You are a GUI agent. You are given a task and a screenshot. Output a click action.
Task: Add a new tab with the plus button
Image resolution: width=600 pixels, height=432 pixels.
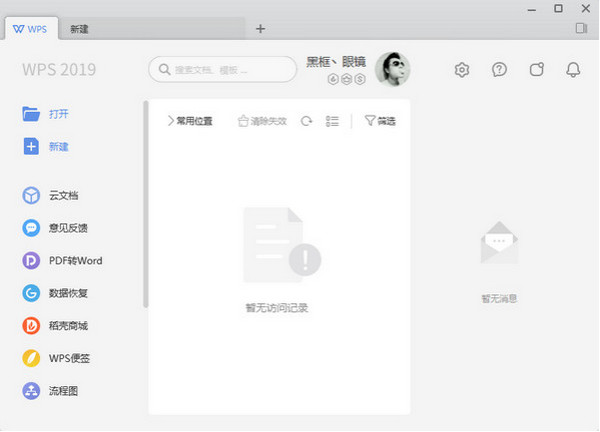[260, 28]
